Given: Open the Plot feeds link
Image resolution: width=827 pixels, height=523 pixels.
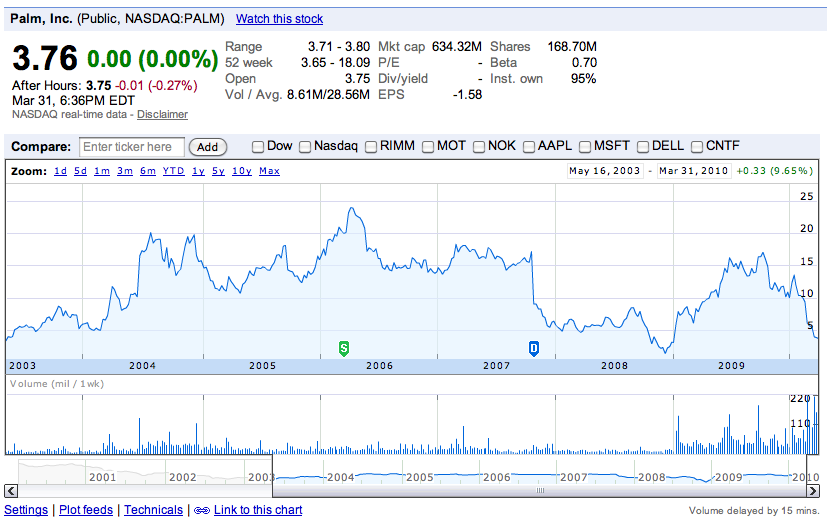Looking at the screenshot, I should point(86,510).
